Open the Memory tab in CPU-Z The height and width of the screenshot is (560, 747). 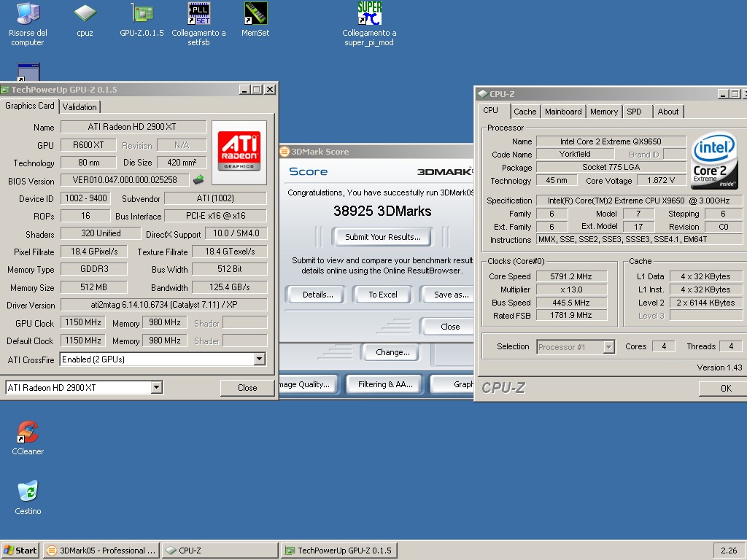[604, 112]
